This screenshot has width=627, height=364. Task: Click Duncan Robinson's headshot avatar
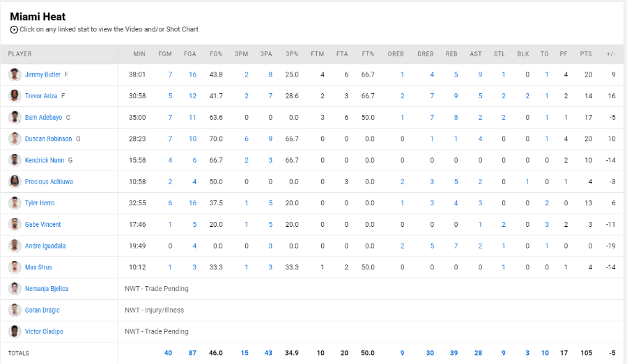click(x=15, y=139)
